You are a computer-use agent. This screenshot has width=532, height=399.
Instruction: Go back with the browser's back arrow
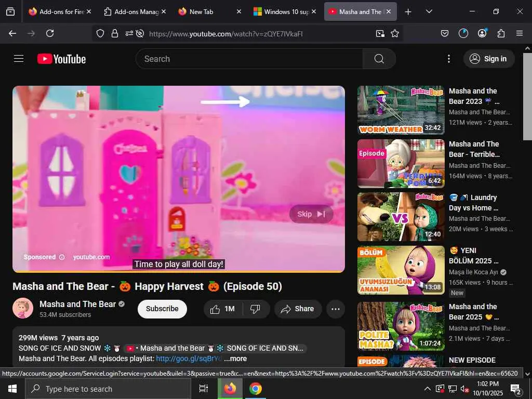(12, 33)
